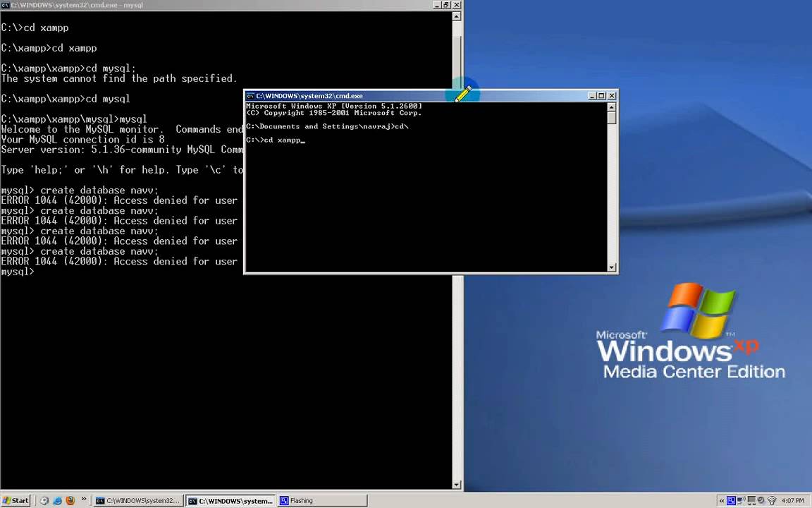Click the 'C:\xampp>cd xampp' line in the mysql window

pos(49,48)
